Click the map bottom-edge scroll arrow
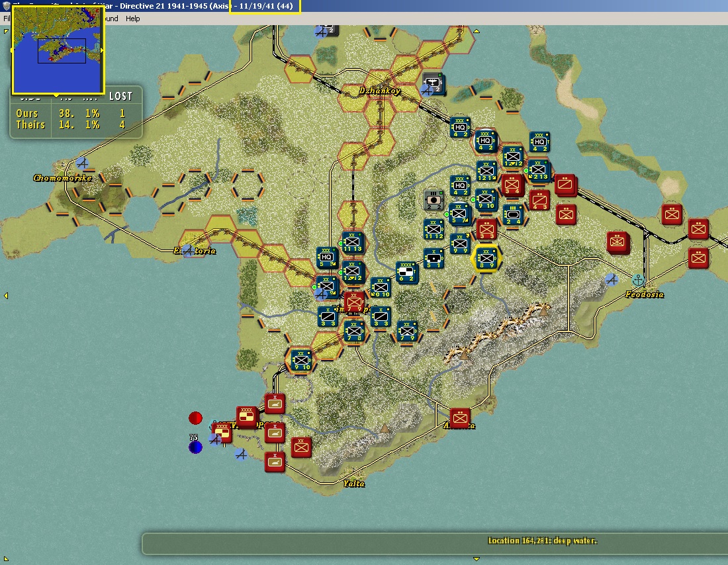Viewport: 728px width, 565px height. click(x=476, y=558)
